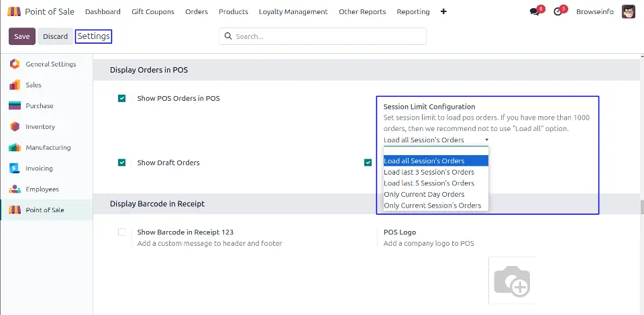Open the Loyalty Management menu
The image size is (644, 315).
tap(293, 11)
